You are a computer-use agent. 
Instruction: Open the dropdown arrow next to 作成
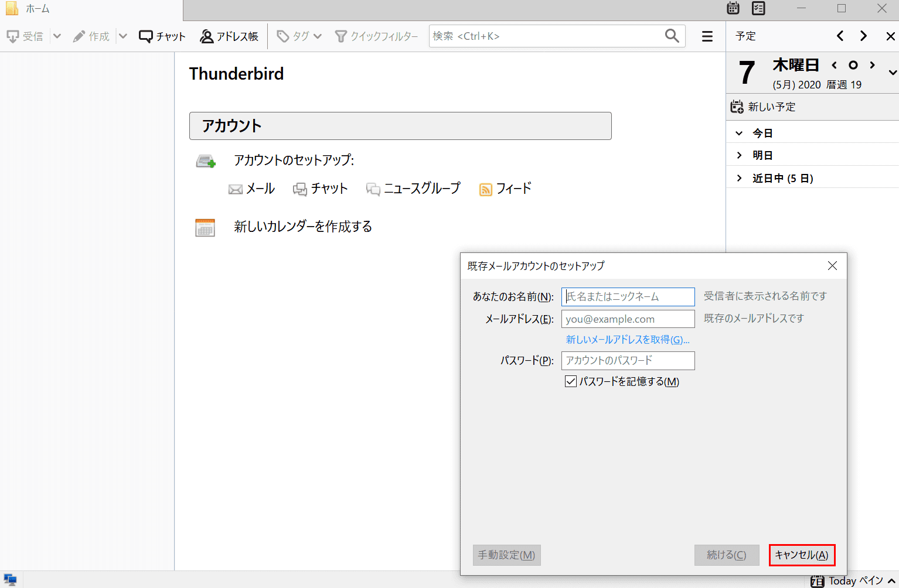(x=123, y=36)
